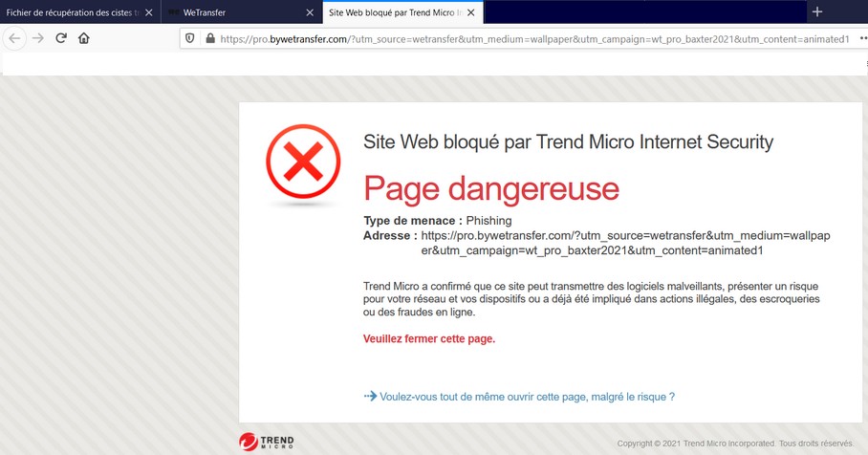Screen dimensions: 868x455
Task: Click the blocked address URL text
Action: 625,243
